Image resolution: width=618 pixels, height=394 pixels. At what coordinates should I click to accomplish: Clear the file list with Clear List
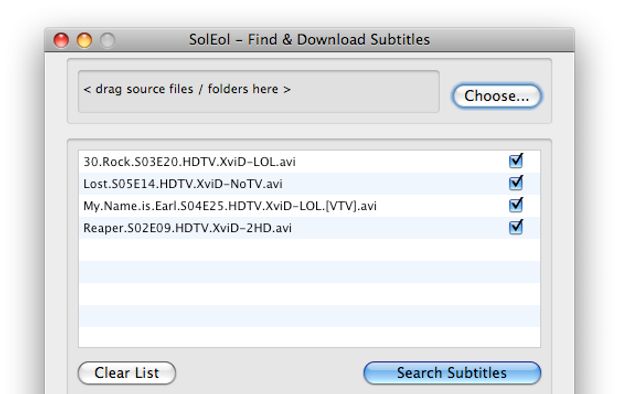[x=127, y=373]
